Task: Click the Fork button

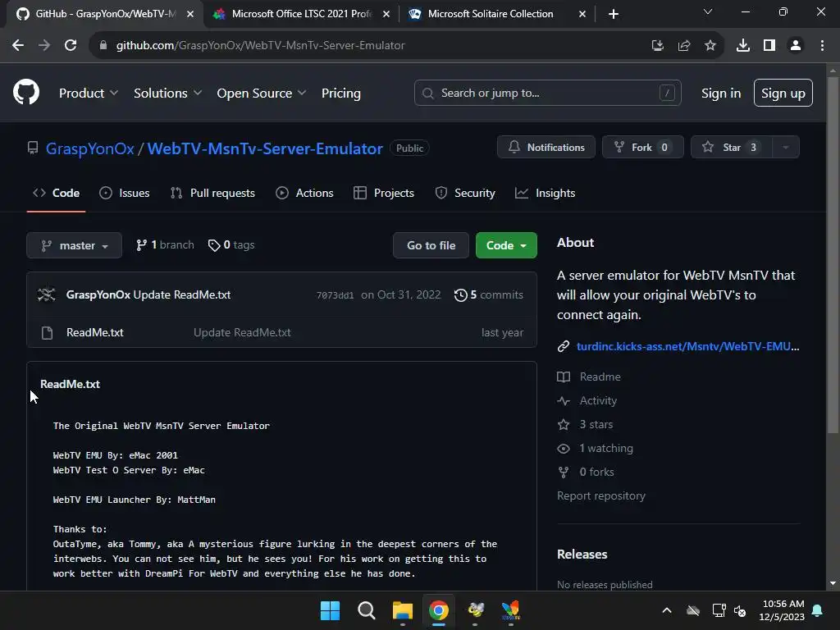Action: point(643,147)
